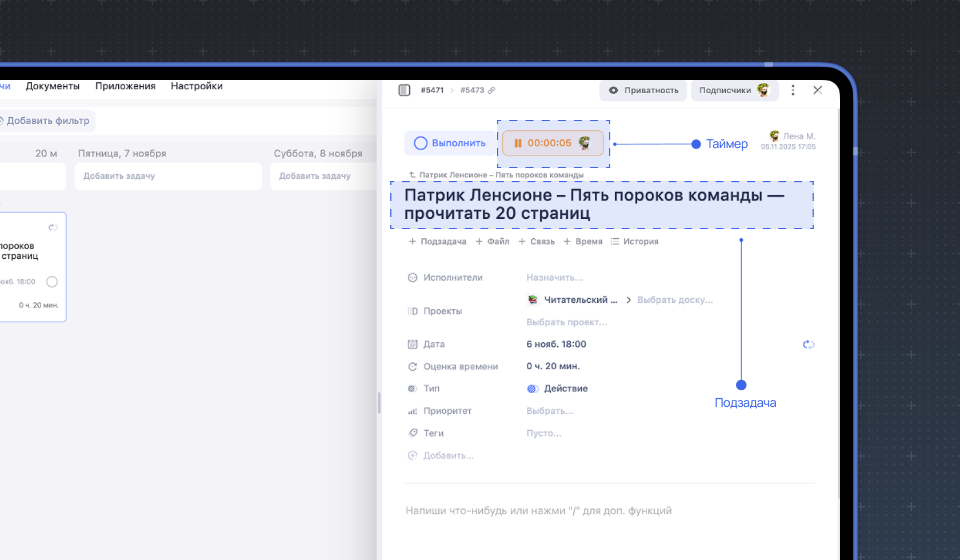The image size is (960, 560).
Task: Add a subtask via Подзадача button
Action: [438, 242]
